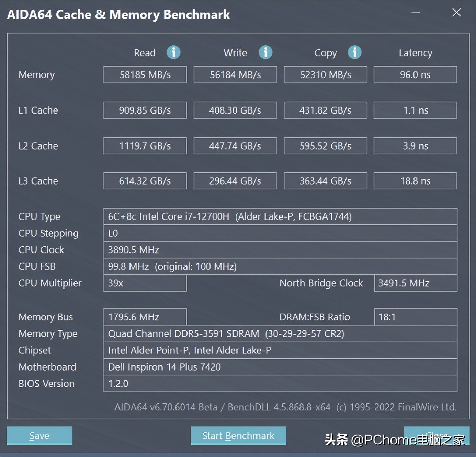Screen dimensions: 476x457
Task: Click the CPU FSB value 99.8 MHz
Action: (280, 267)
